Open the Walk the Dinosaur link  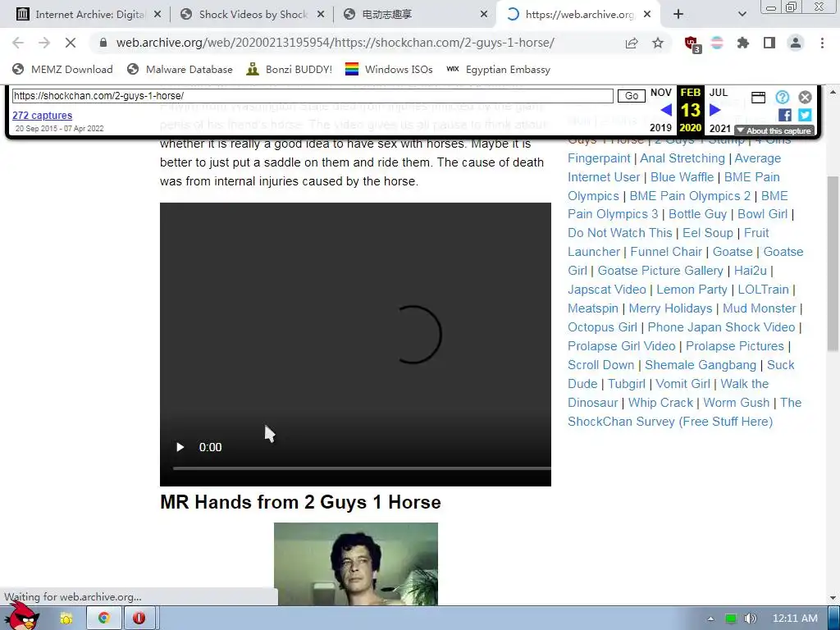tap(669, 393)
